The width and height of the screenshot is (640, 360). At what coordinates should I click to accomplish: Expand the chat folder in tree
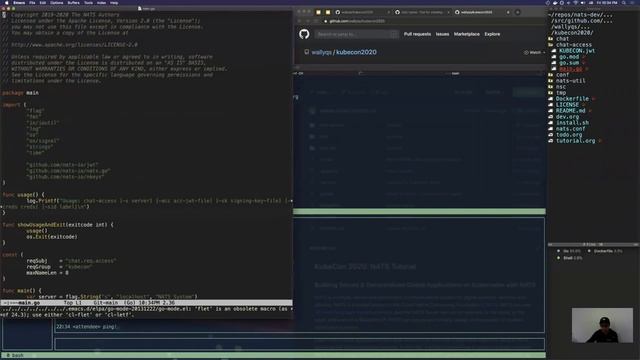562,39
